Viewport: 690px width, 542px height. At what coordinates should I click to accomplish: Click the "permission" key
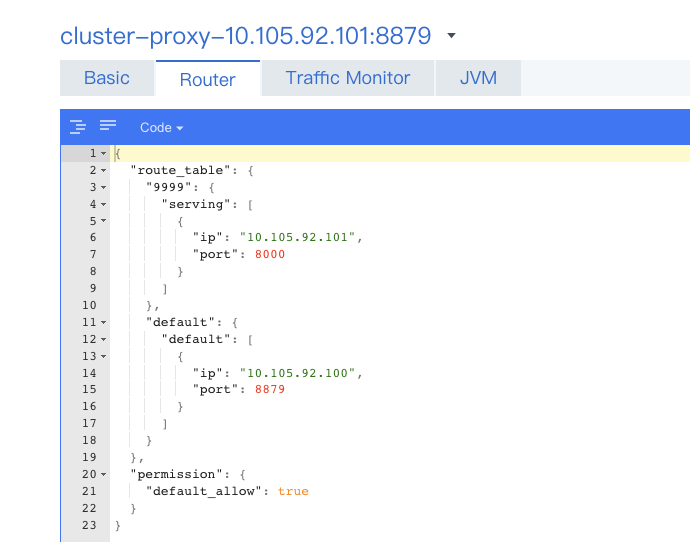click(176, 474)
